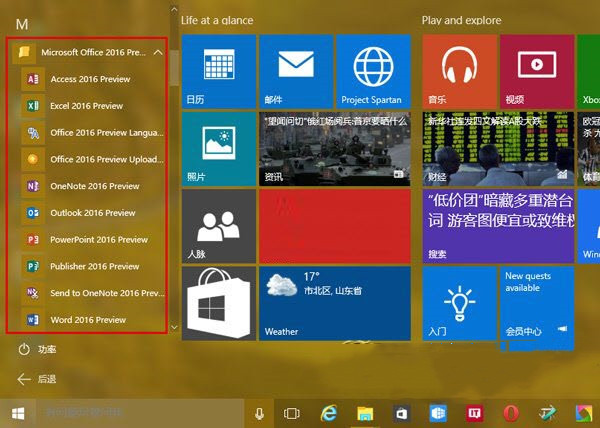The height and width of the screenshot is (428, 600).
Task: Collapse Microsoft Office 2016 Preview folder chevron
Action: click(158, 52)
